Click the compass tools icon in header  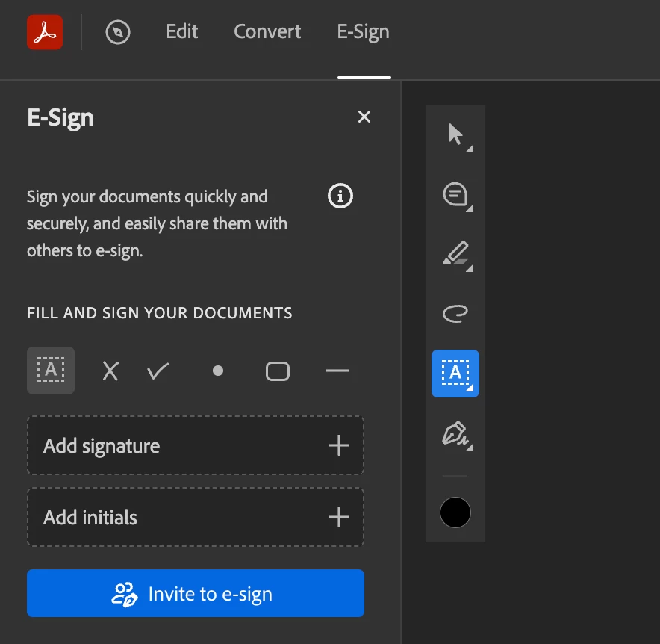tap(118, 32)
